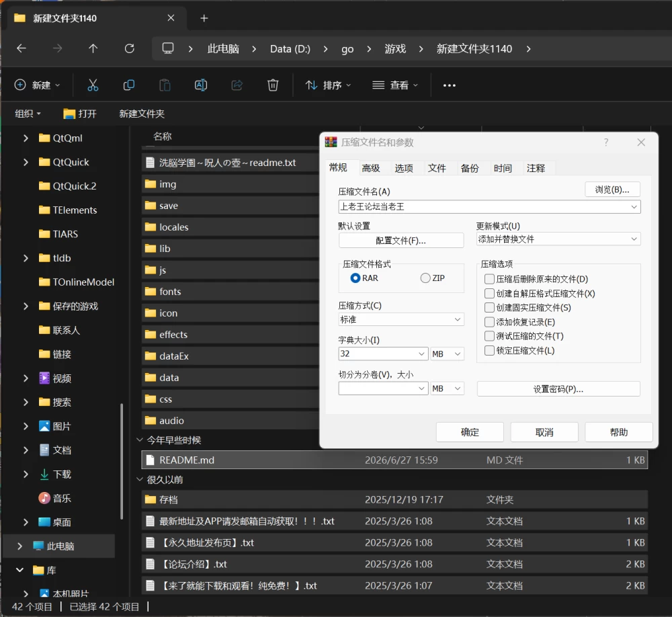
Task: Click the WinRAR icon in dialog title
Action: click(331, 142)
